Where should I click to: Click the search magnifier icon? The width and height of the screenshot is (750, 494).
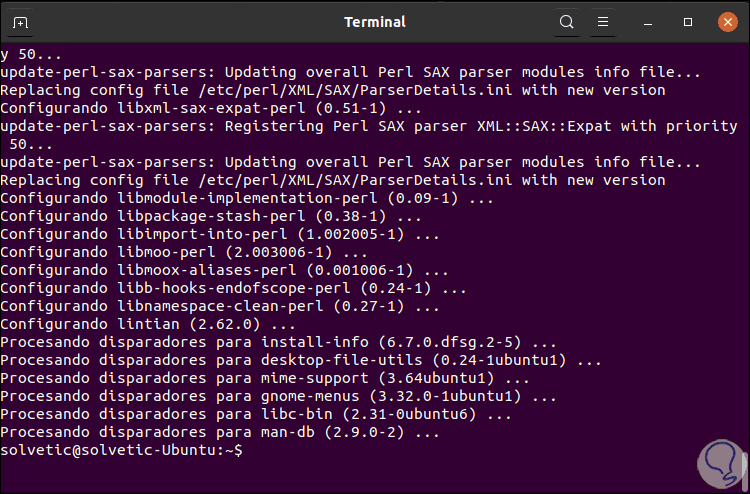(x=567, y=22)
